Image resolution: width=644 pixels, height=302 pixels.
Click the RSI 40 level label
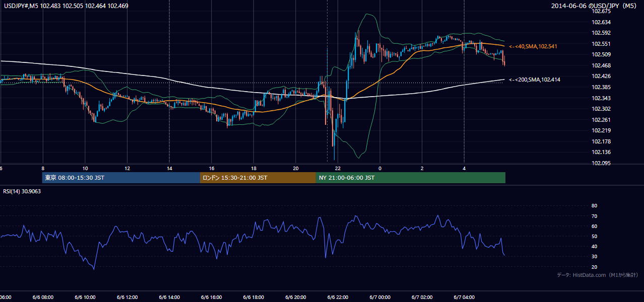(x=594, y=246)
